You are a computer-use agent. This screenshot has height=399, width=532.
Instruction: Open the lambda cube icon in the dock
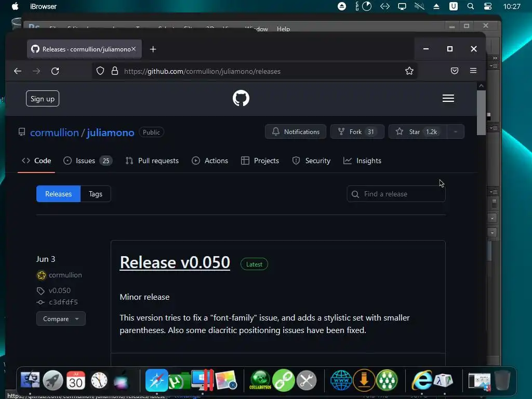tap(444, 381)
